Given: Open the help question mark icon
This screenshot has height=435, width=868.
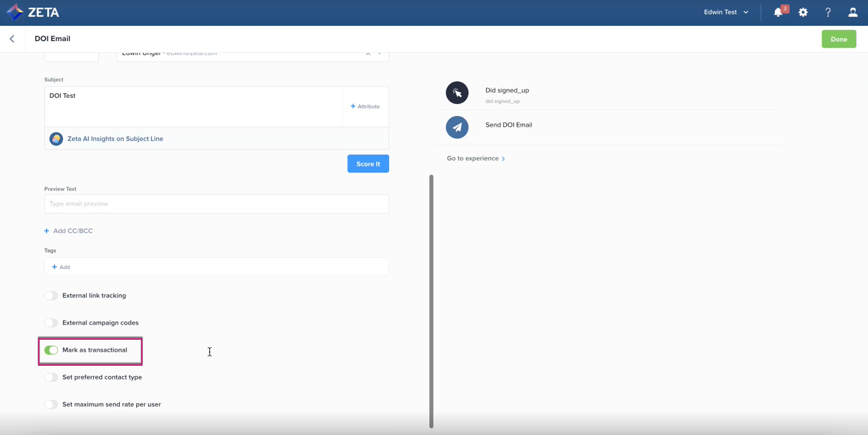Looking at the screenshot, I should coord(828,12).
